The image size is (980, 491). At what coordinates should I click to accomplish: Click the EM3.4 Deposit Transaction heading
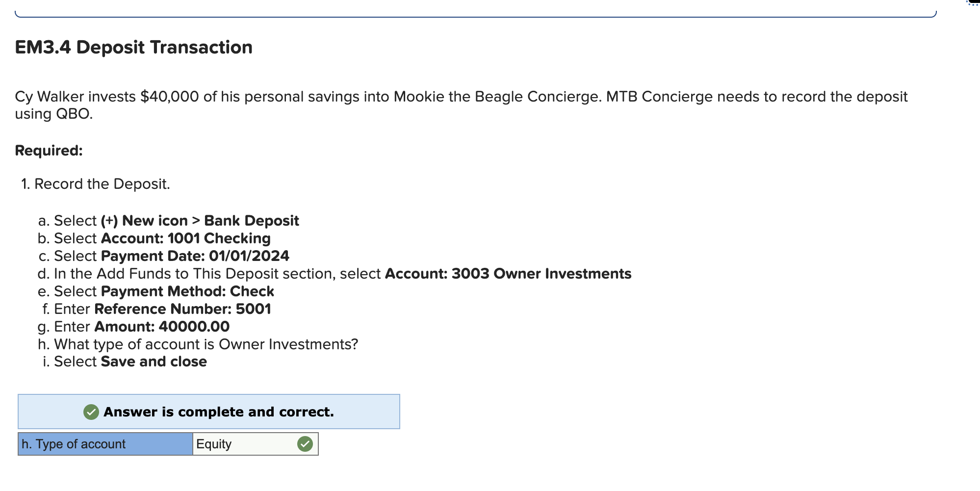coord(134,47)
